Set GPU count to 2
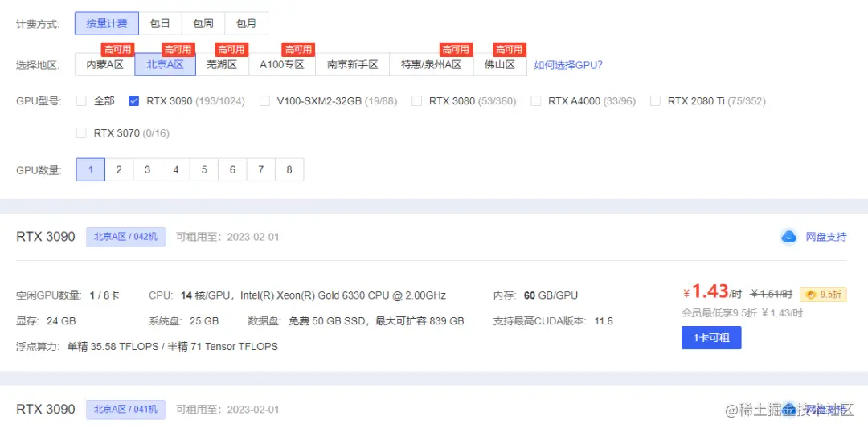Viewport: 868px width, 432px height. 119,169
